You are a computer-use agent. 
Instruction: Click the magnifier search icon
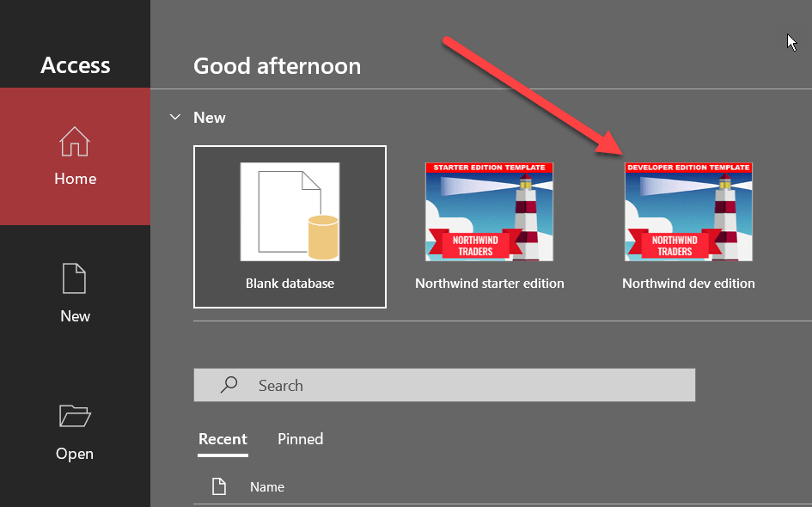point(229,385)
